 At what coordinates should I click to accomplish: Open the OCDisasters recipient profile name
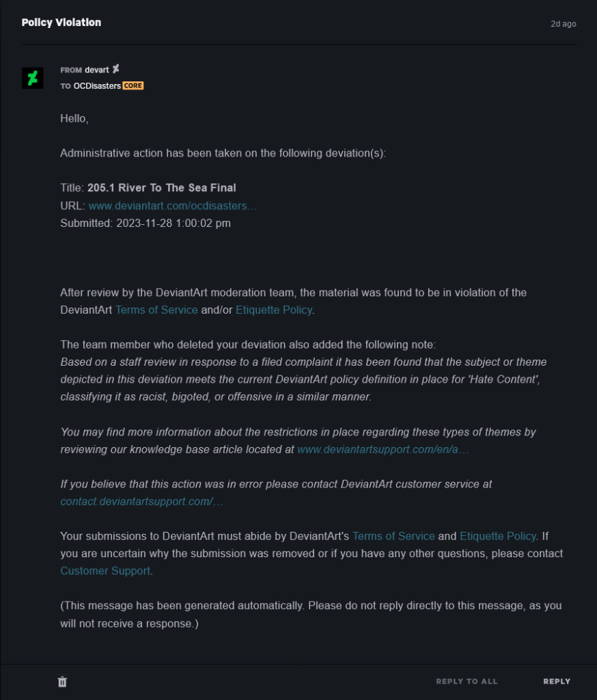point(97,86)
